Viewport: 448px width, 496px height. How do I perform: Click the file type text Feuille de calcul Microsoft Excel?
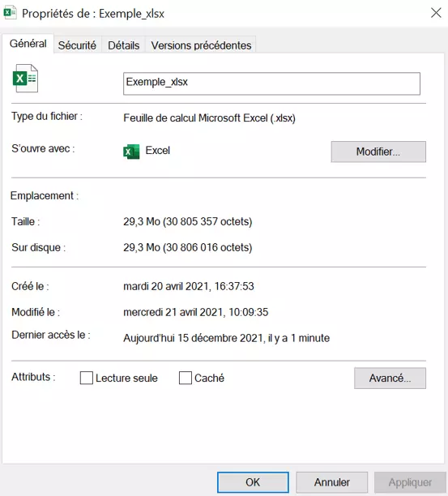tap(209, 118)
